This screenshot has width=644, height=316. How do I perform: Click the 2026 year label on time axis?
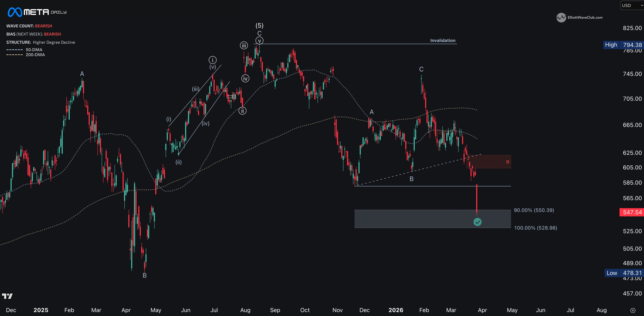tap(396, 310)
